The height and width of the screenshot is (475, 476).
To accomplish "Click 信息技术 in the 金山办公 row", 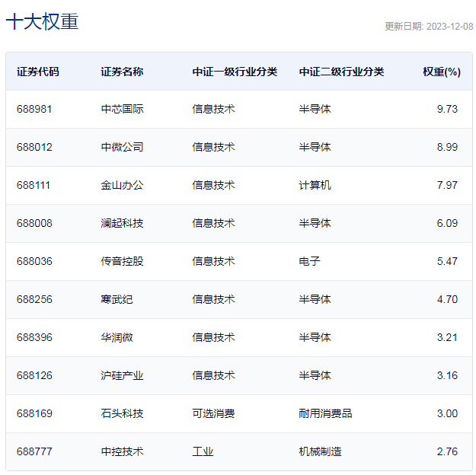I will 213,185.
